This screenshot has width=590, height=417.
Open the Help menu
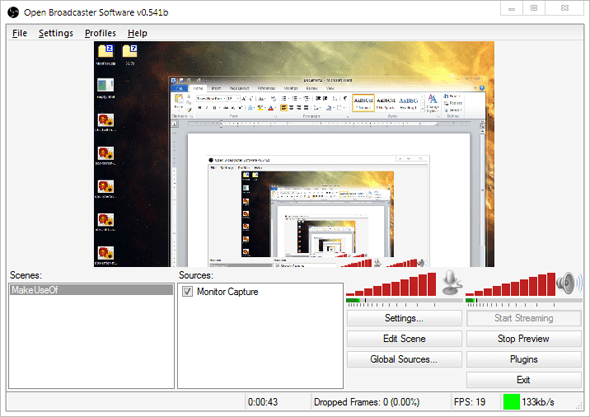[x=137, y=33]
